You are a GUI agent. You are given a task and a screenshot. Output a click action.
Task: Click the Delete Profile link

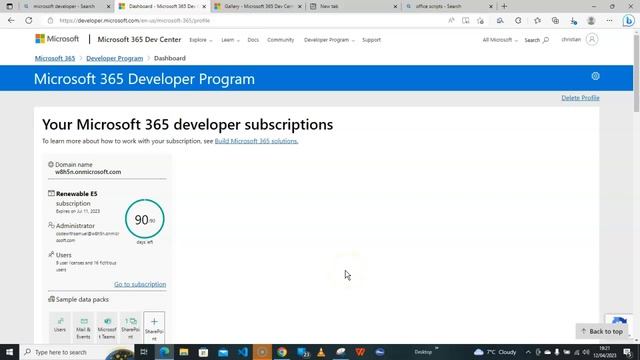pos(580,98)
